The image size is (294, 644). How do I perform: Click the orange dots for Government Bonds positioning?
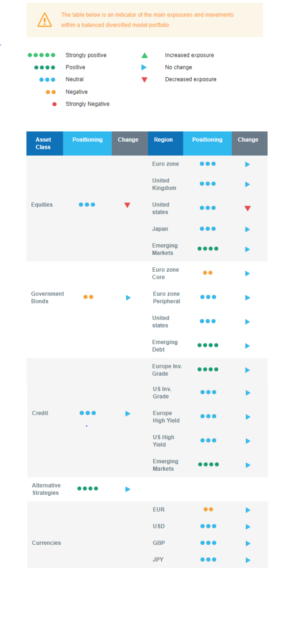click(x=88, y=297)
